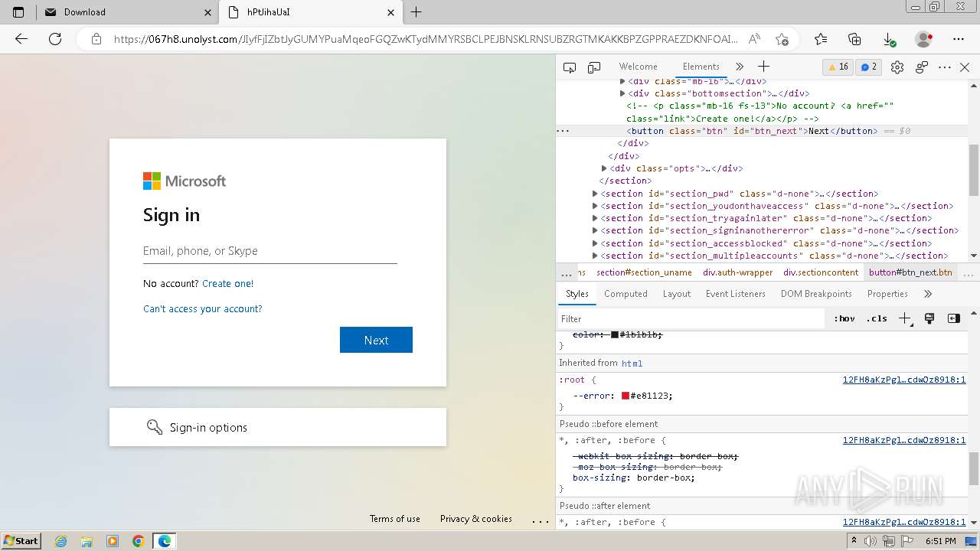Click the #1b1b1b dark color swatch
Image resolution: width=980 pixels, height=551 pixels.
[x=614, y=334]
